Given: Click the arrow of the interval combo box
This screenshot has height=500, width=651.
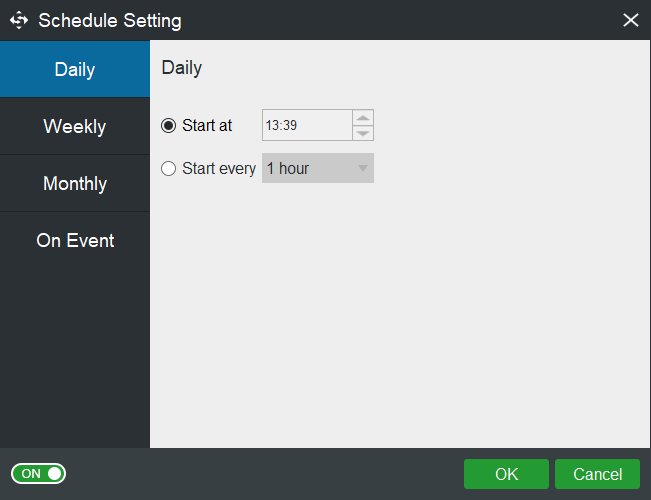Looking at the screenshot, I should coord(362,169).
